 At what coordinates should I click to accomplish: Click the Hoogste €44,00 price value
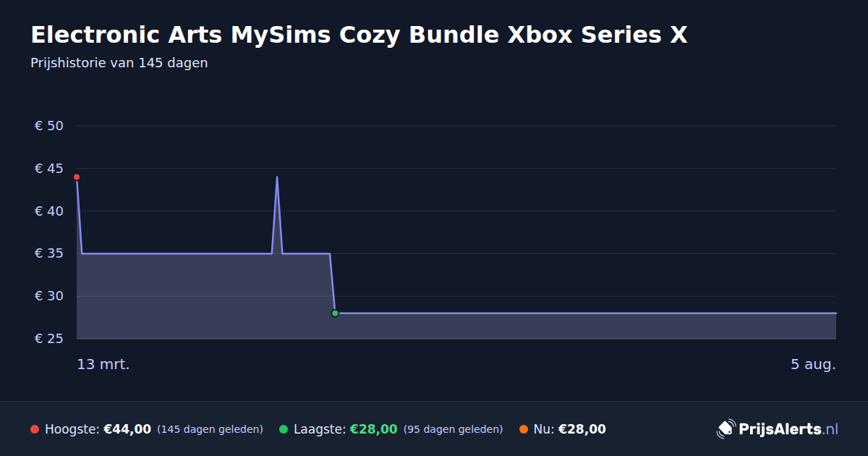click(x=127, y=429)
